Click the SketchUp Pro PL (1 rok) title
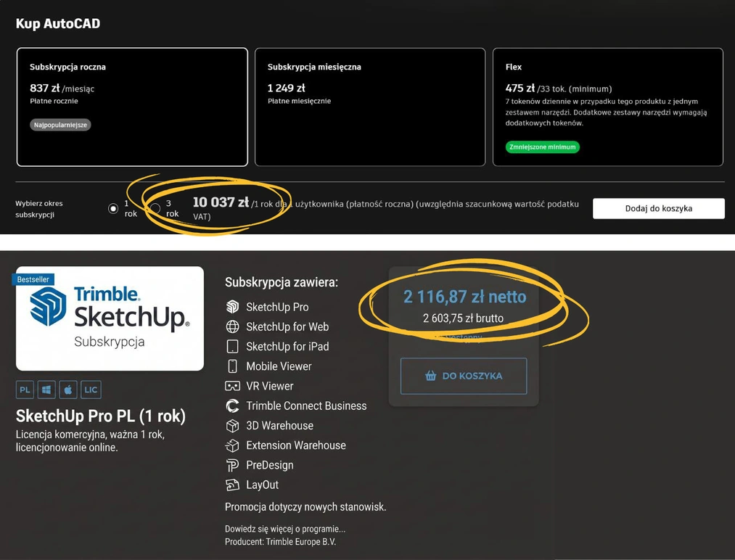The image size is (735, 560). (x=101, y=416)
